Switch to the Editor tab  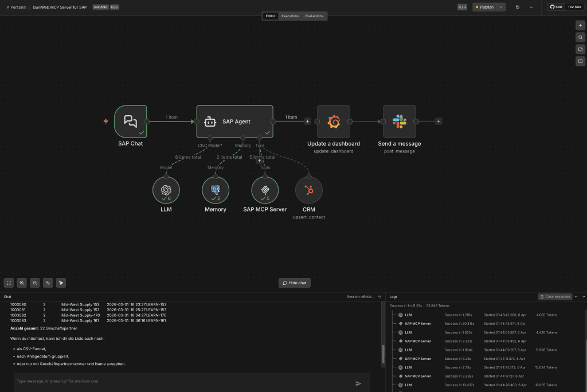pyautogui.click(x=271, y=16)
